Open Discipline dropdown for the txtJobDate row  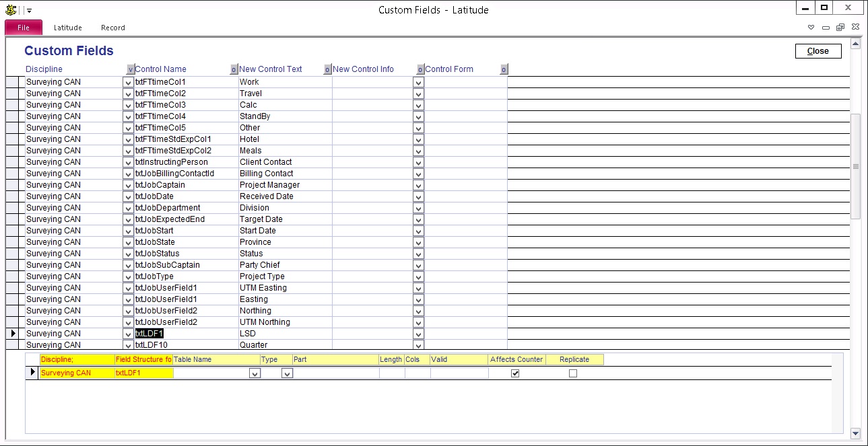click(128, 196)
